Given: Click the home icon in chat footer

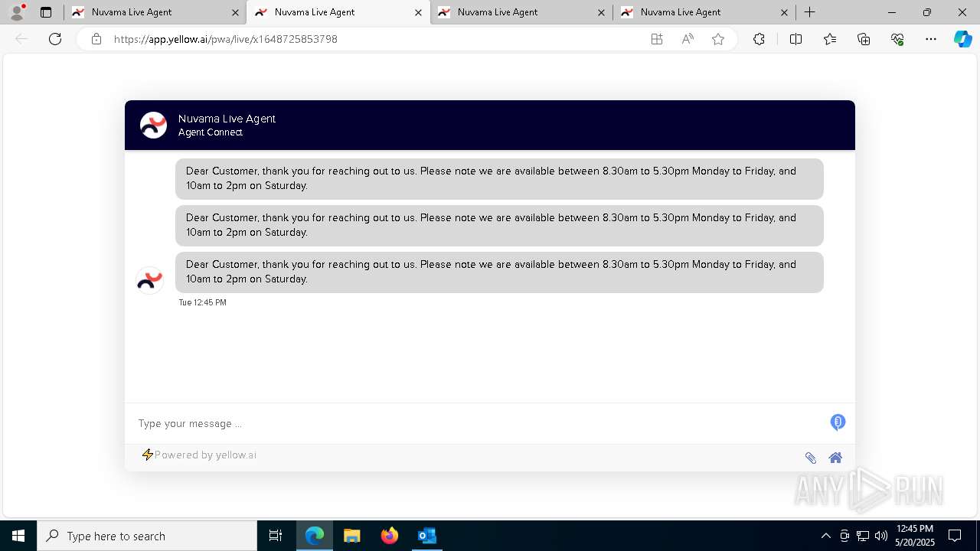Looking at the screenshot, I should tap(835, 458).
